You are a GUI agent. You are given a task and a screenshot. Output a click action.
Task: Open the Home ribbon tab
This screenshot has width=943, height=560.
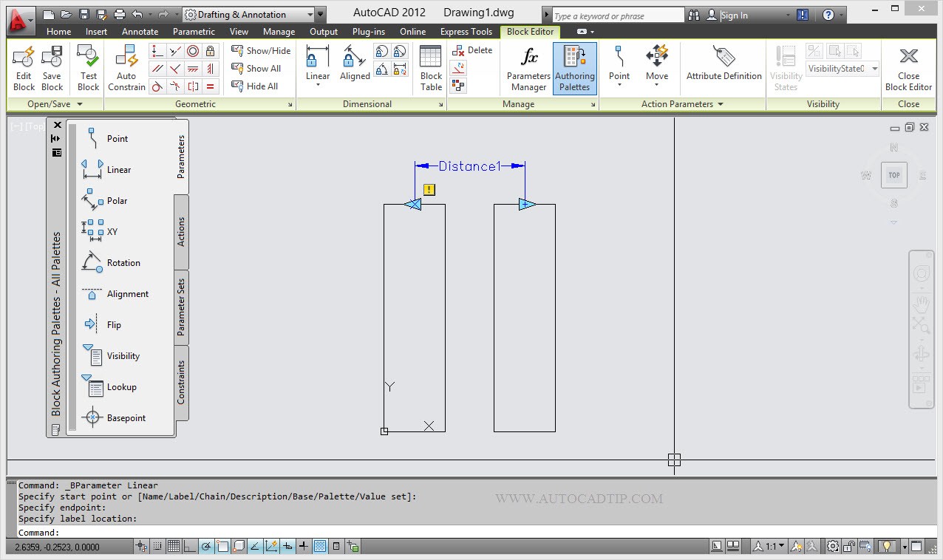click(x=59, y=32)
